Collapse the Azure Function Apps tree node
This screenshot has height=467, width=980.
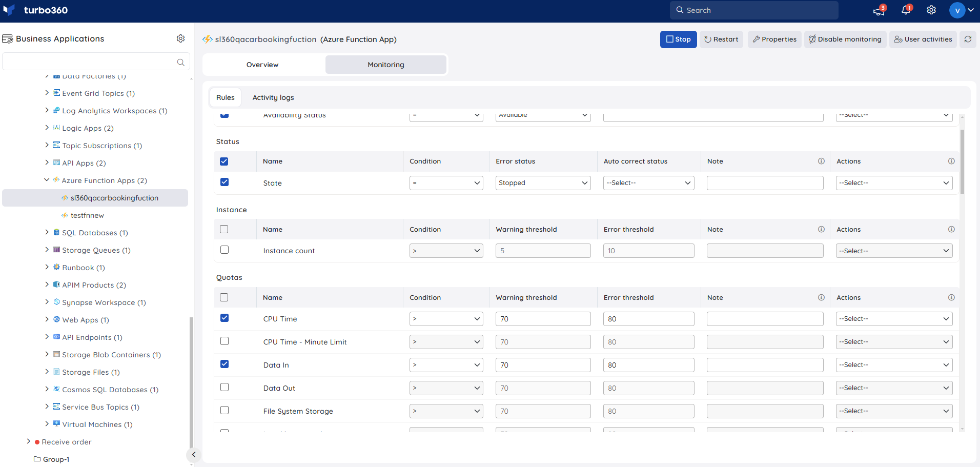(47, 180)
